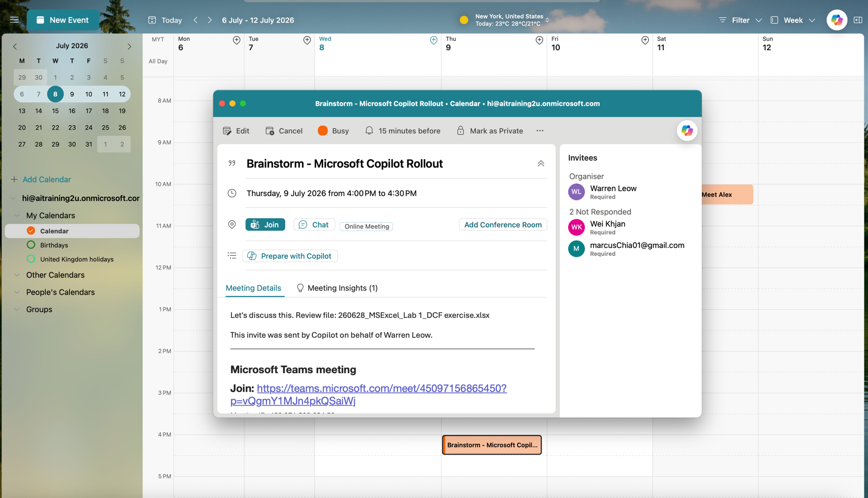Click Wei Khjan invitee avatar
Screen dimensions: 868x498
pyautogui.click(x=577, y=227)
